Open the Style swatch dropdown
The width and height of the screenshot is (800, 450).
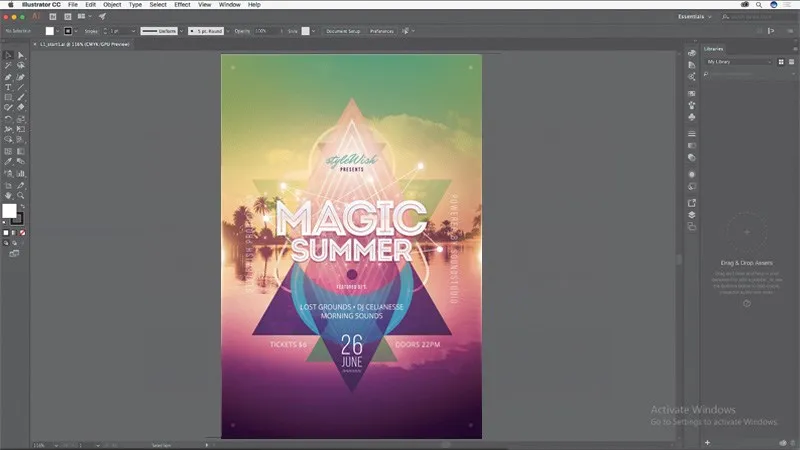[x=313, y=31]
